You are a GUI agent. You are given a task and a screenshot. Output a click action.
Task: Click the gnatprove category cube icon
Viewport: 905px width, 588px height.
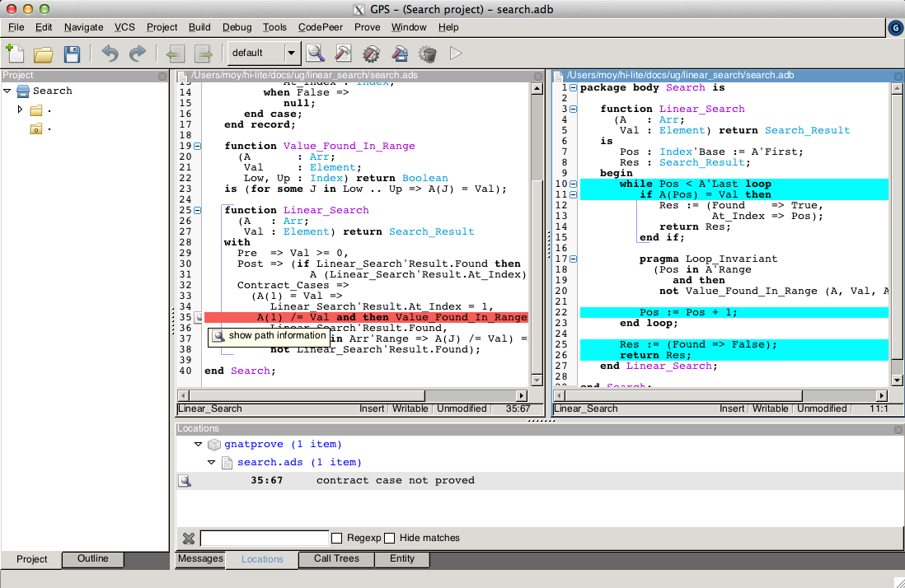[x=214, y=445]
